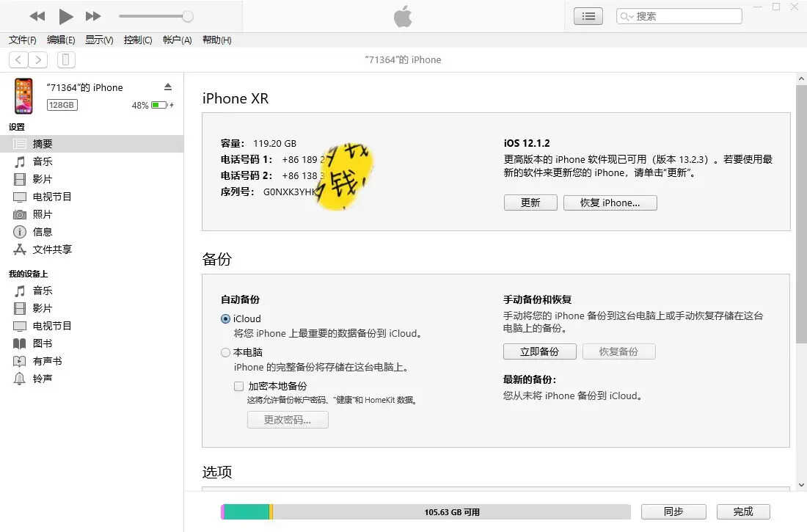
Task: Click the 有声书 label in sidebar
Action: [48, 361]
